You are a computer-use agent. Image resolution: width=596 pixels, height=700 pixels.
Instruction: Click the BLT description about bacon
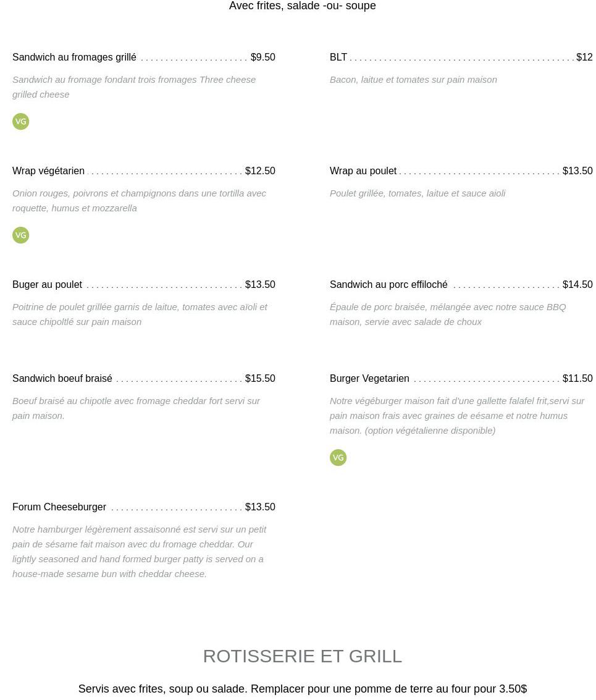(413, 80)
